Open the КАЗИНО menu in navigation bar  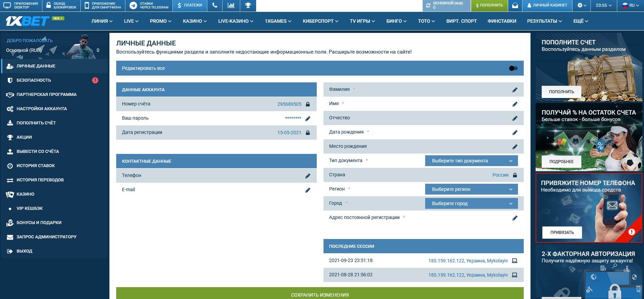(x=195, y=21)
